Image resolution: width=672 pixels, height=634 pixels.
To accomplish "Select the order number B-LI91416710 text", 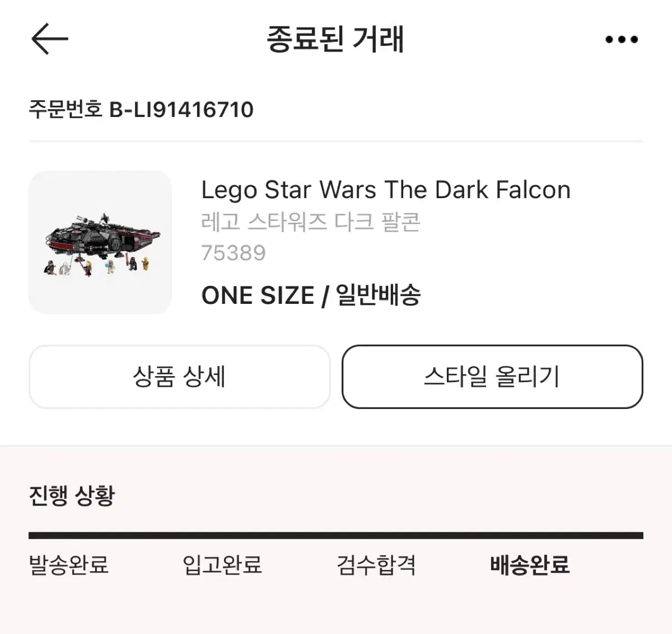I will click(x=181, y=110).
